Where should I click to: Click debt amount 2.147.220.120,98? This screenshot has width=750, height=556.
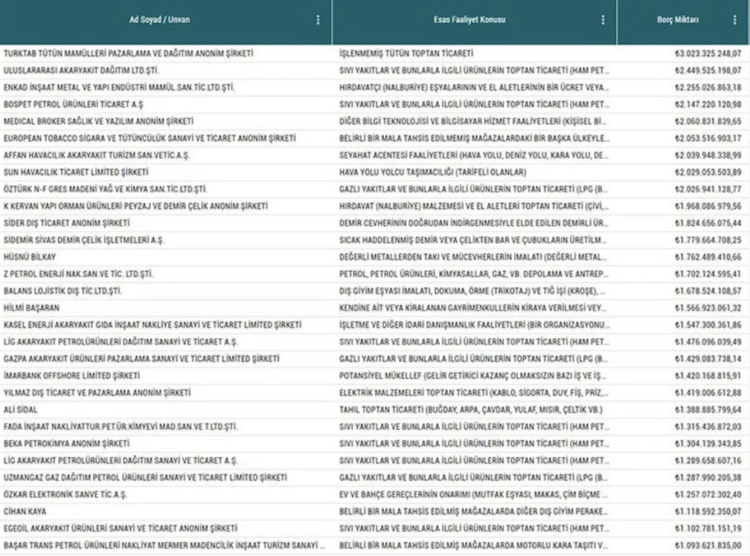tap(708, 104)
